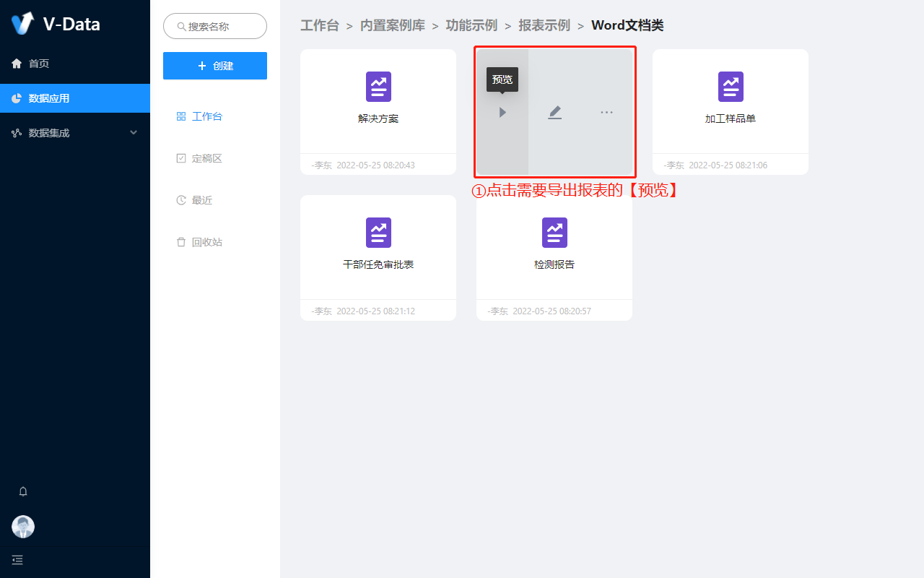Viewport: 924px width, 578px height.
Task: Switch to the 最近 recent list
Action: click(x=201, y=200)
